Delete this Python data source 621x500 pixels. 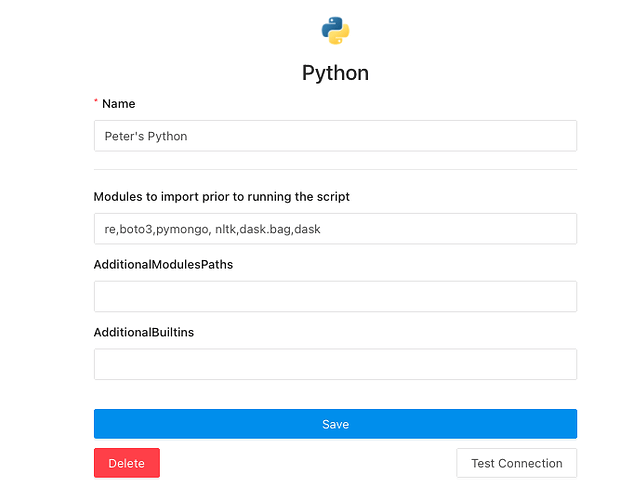tap(127, 463)
